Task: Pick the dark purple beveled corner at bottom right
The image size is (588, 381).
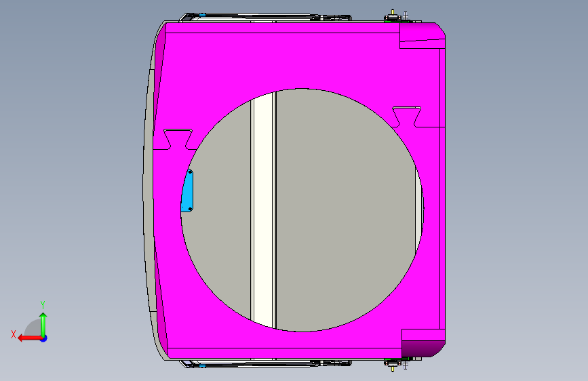Action: pos(423,348)
